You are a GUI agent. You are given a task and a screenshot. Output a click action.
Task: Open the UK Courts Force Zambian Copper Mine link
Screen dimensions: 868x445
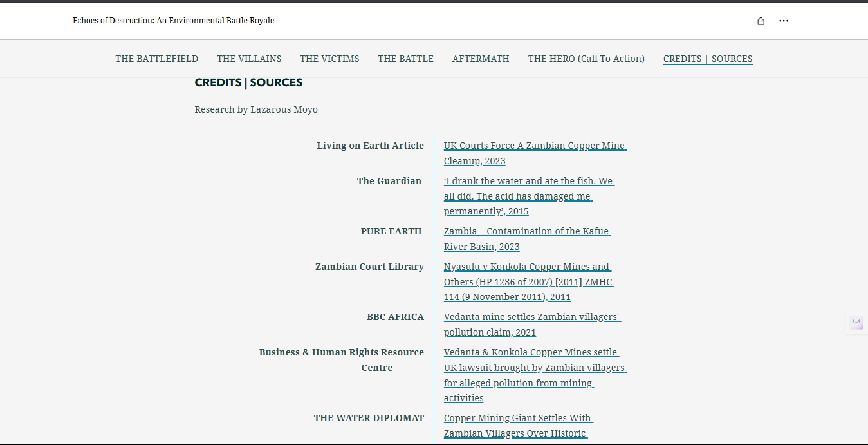tap(534, 153)
